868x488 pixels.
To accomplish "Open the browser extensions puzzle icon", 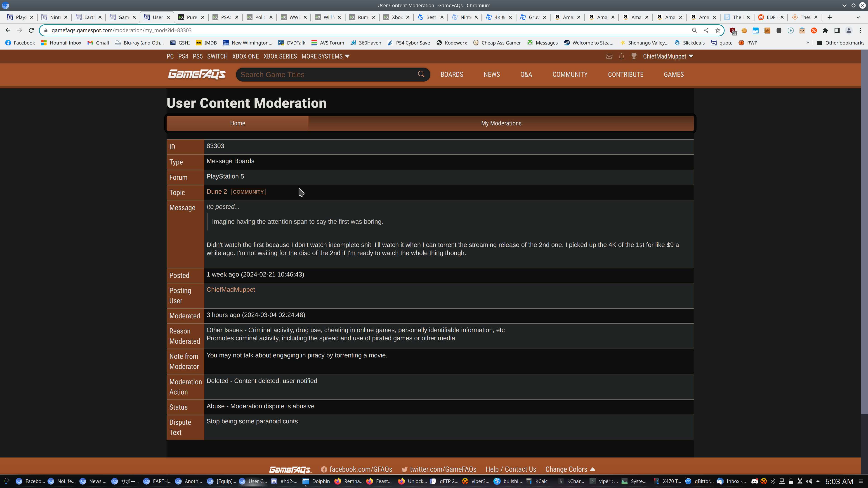I will pos(825,30).
